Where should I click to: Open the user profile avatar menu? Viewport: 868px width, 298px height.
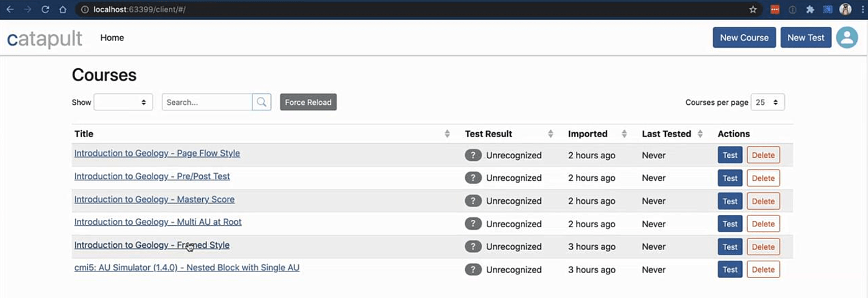click(x=847, y=37)
